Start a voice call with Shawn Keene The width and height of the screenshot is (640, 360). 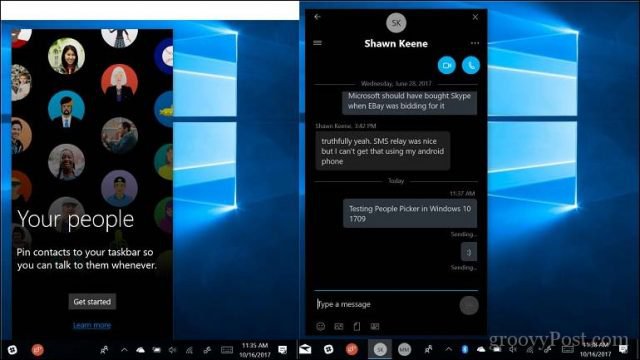point(471,65)
